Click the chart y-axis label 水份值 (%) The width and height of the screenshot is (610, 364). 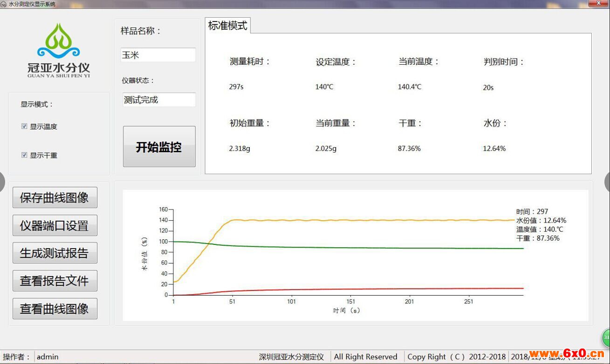tap(144, 254)
